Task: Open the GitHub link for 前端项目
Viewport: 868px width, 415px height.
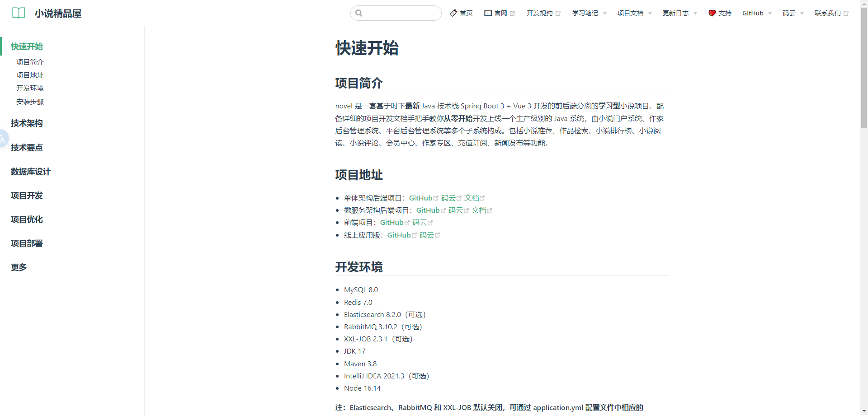Action: tap(392, 222)
